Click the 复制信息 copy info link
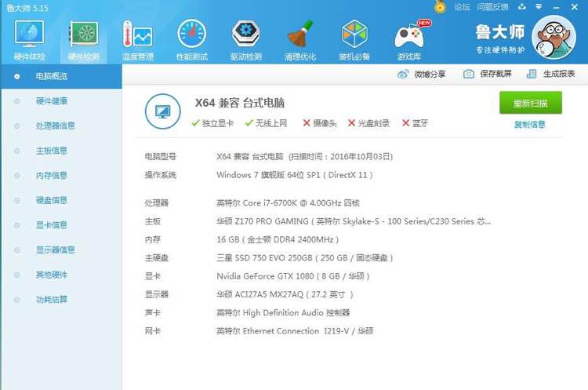The image size is (588, 390). [x=529, y=124]
